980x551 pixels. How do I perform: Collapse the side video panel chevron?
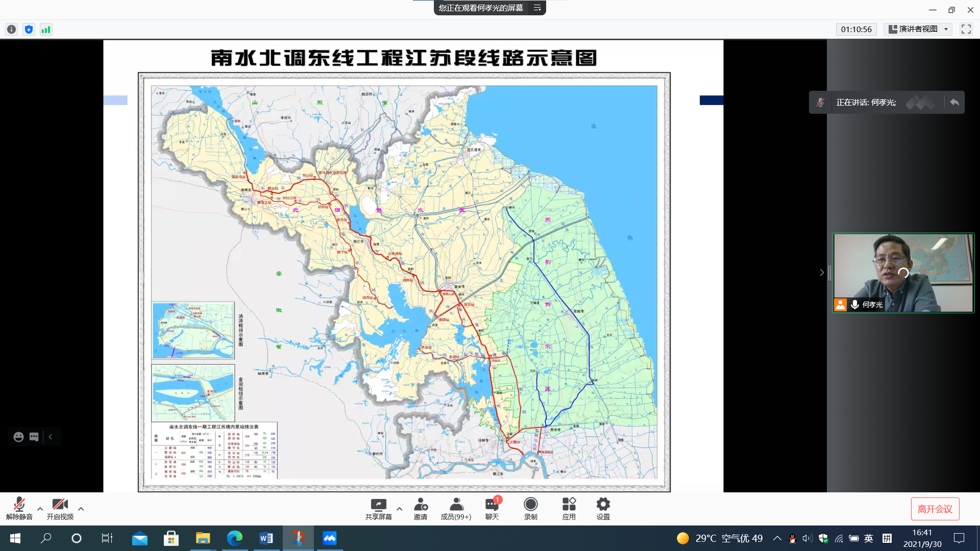(x=822, y=272)
